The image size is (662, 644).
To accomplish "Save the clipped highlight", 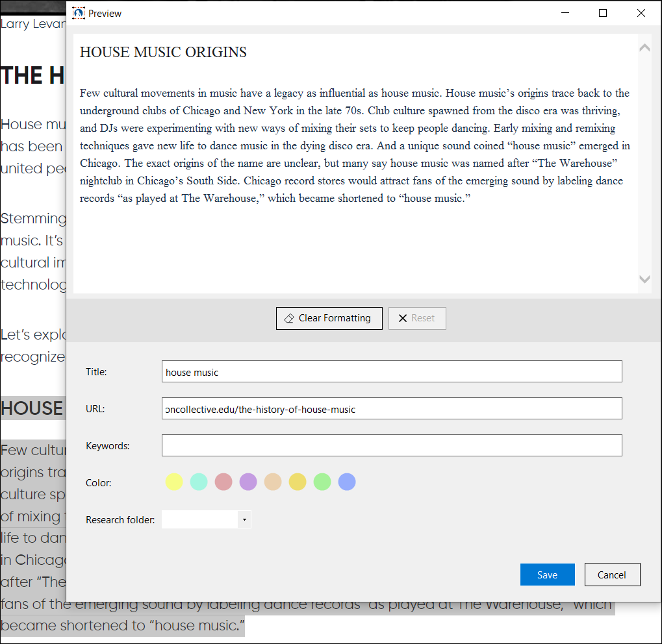I will click(x=547, y=575).
